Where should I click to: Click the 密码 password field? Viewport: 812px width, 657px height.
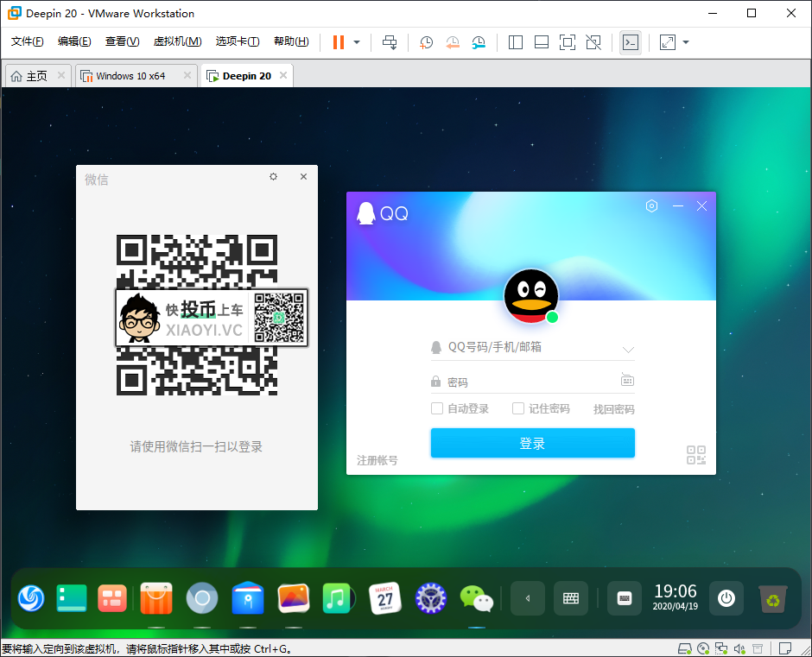click(x=532, y=382)
